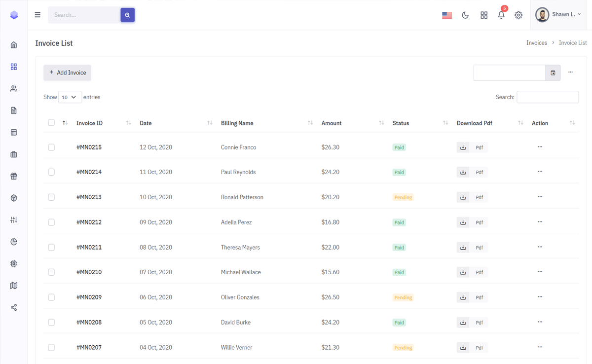Go to the Invoices breadcrumb link
The height and width of the screenshot is (364, 592).
[536, 43]
